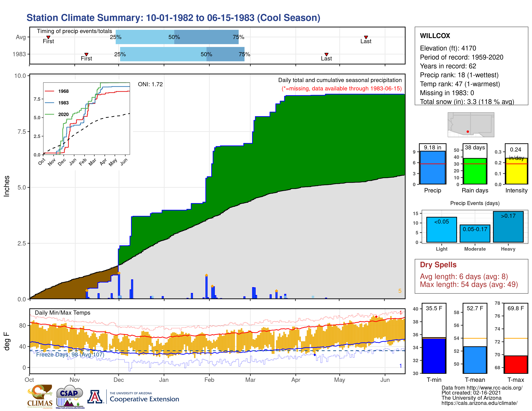Click the red missing-data note text
This screenshot has height=411, width=532.
click(342, 88)
